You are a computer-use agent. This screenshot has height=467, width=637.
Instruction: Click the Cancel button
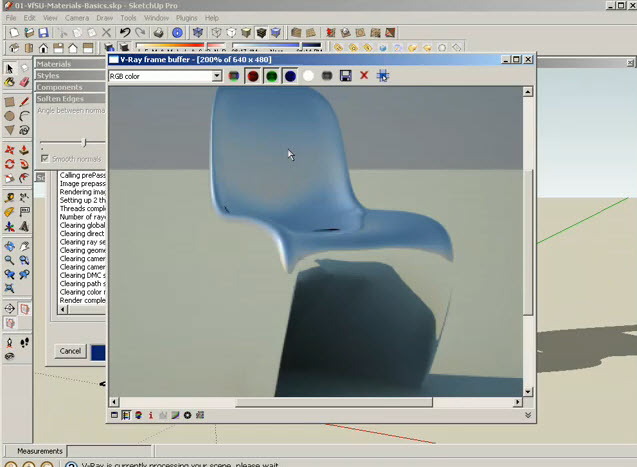click(x=70, y=351)
